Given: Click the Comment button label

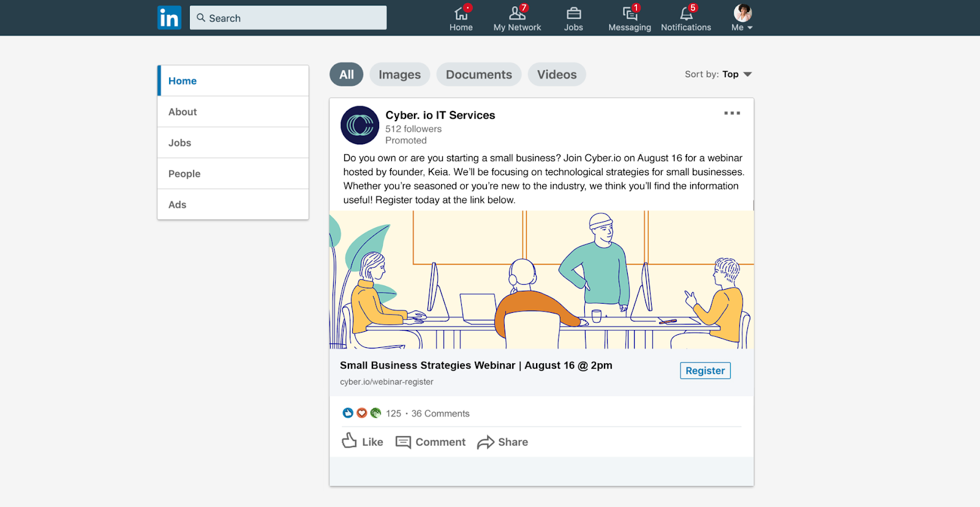Looking at the screenshot, I should [x=440, y=442].
